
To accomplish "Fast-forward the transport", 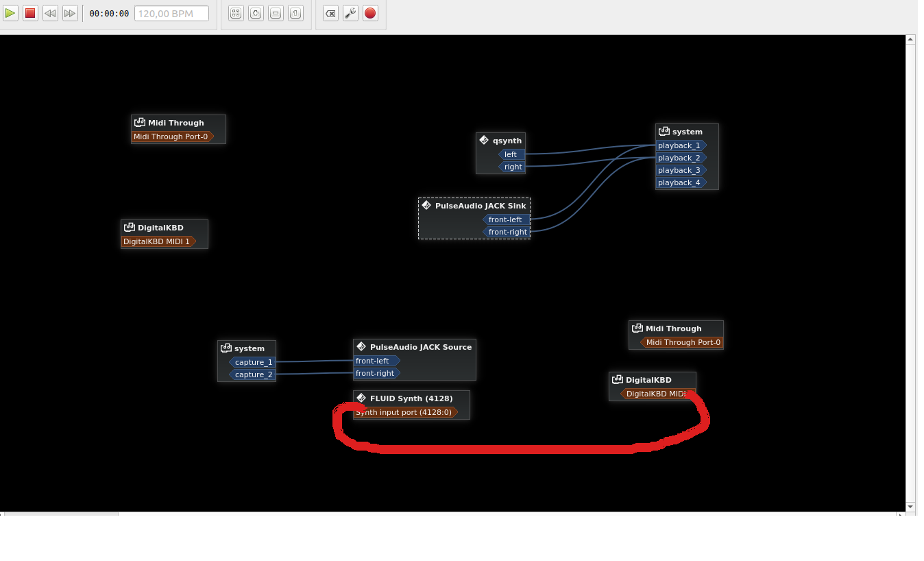I will point(70,13).
